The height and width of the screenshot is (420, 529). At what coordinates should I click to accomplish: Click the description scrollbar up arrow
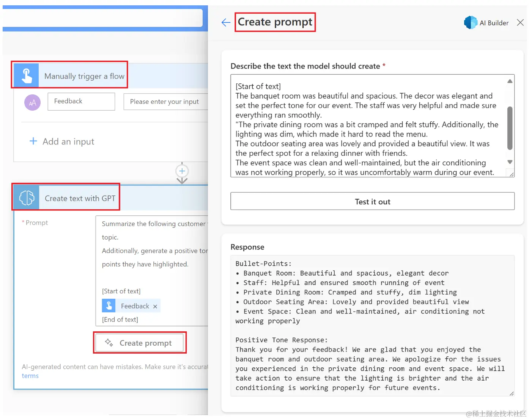510,81
